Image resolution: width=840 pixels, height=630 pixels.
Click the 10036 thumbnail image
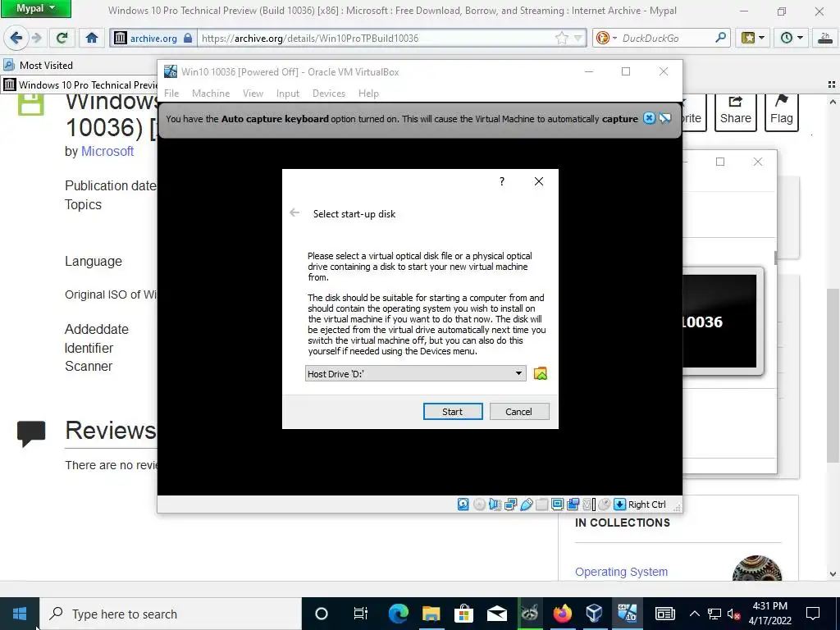point(719,322)
